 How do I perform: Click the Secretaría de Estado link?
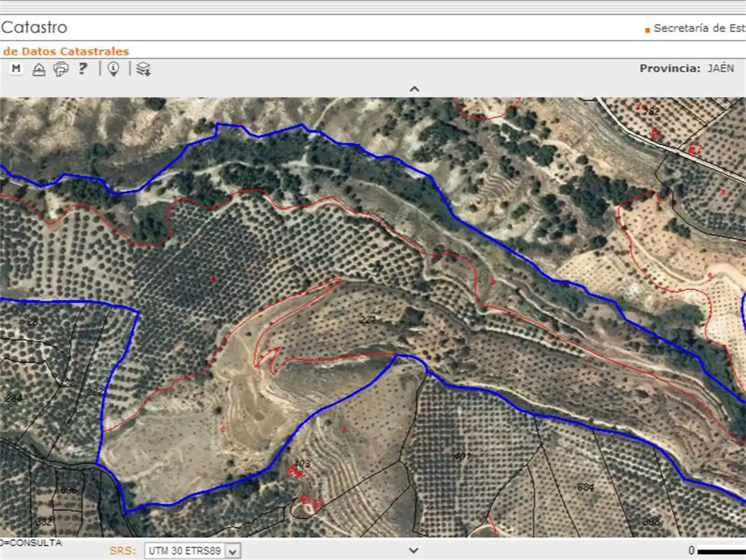click(x=698, y=28)
